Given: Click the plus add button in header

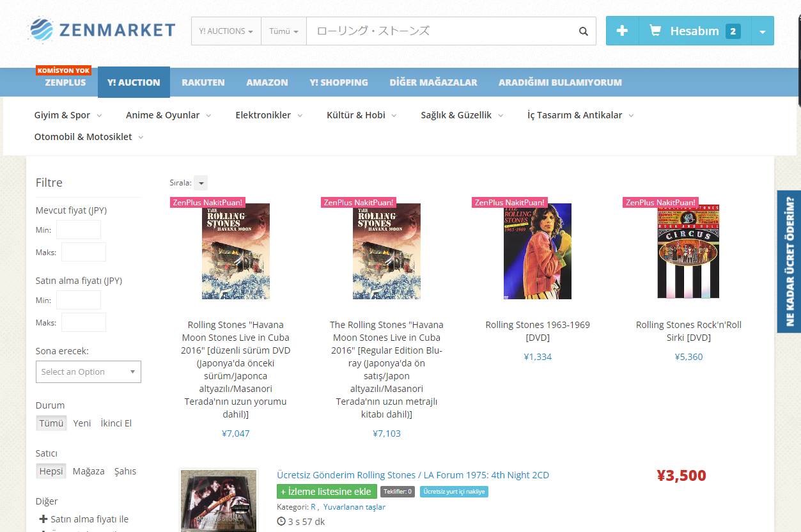Looking at the screenshot, I should [622, 31].
